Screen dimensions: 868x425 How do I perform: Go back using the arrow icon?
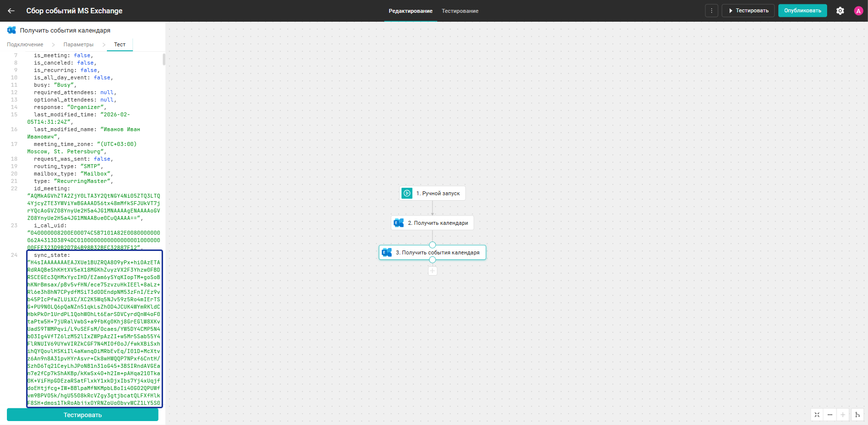point(11,10)
